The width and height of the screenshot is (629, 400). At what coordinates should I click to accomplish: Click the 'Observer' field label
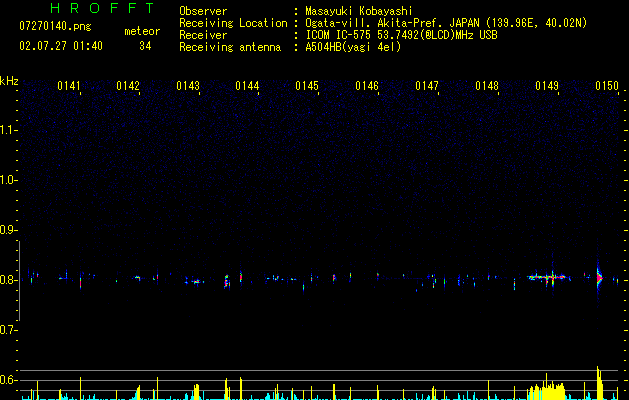(x=203, y=11)
